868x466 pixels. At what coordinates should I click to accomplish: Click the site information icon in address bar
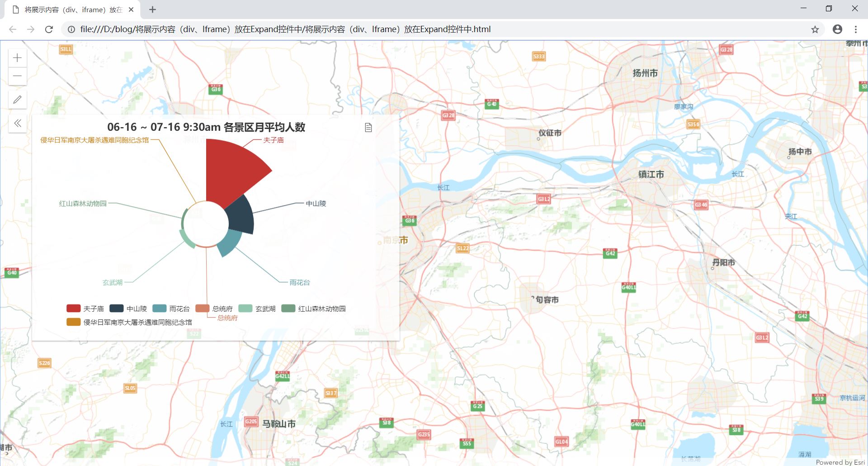(x=71, y=29)
